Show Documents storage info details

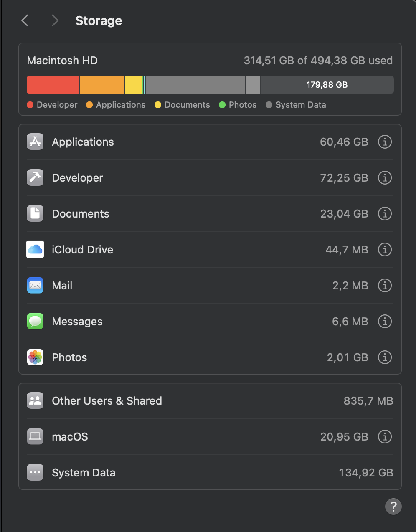[x=385, y=214]
